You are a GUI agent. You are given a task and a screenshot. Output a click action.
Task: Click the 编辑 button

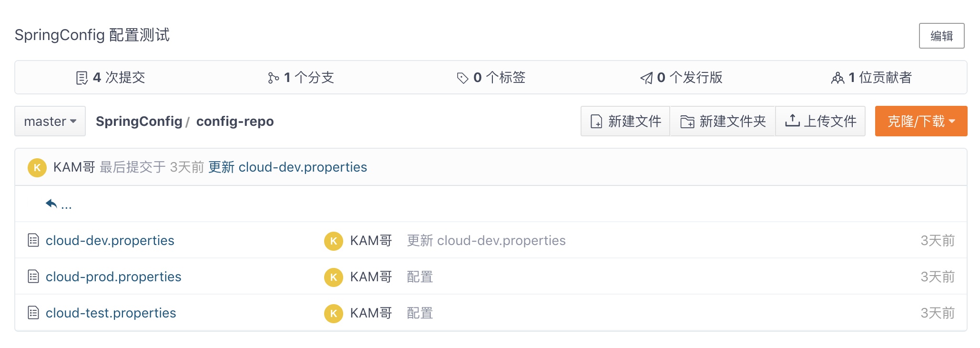[x=941, y=35]
